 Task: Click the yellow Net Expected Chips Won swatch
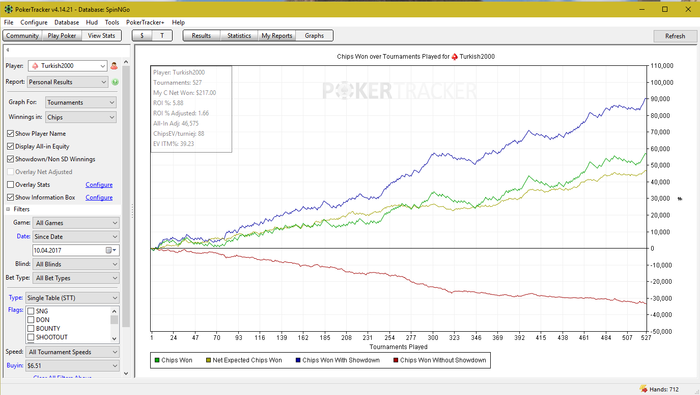point(208,360)
